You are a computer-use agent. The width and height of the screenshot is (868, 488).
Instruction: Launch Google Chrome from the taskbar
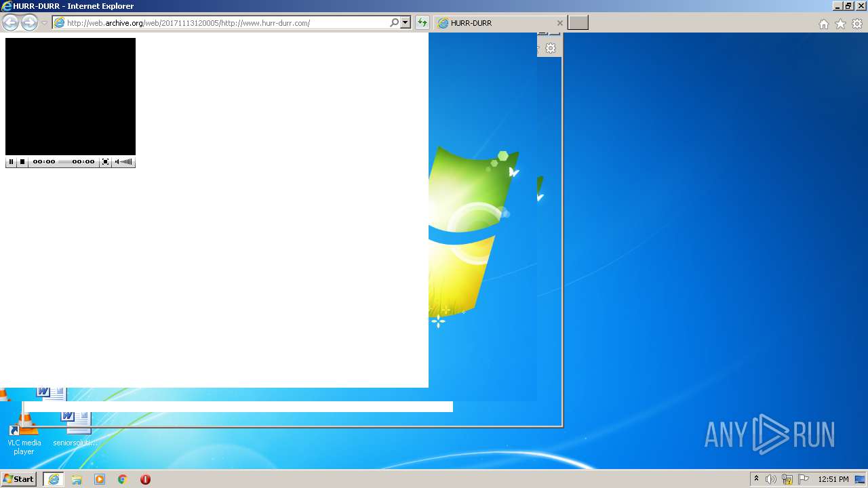(x=123, y=479)
